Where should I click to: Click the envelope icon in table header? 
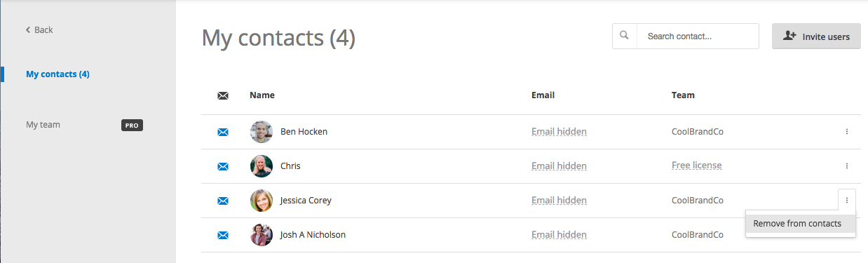[x=223, y=95]
